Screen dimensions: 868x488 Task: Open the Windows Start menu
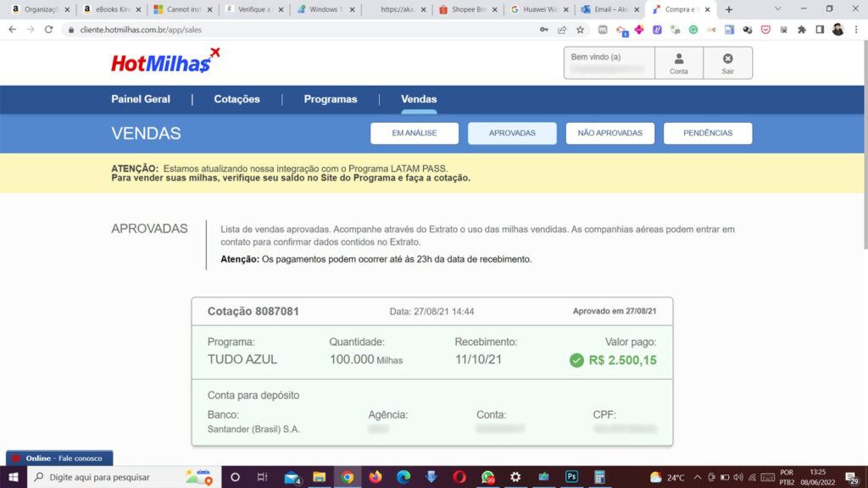pyautogui.click(x=14, y=477)
